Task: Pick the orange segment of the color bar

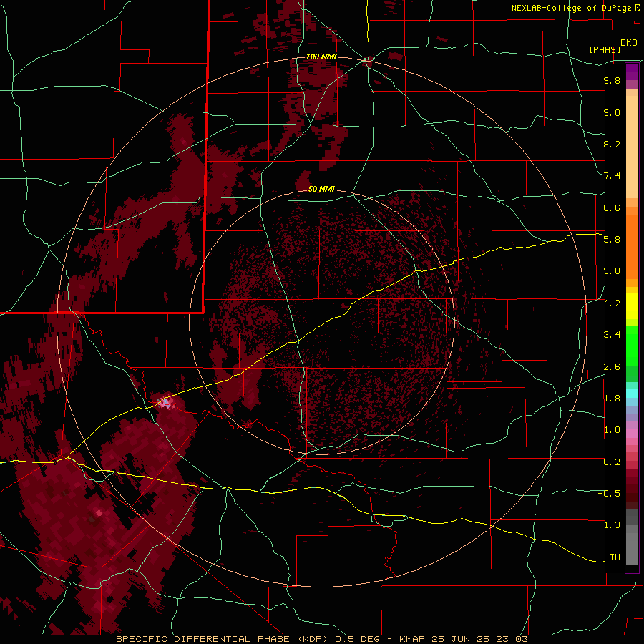Action: click(632, 246)
